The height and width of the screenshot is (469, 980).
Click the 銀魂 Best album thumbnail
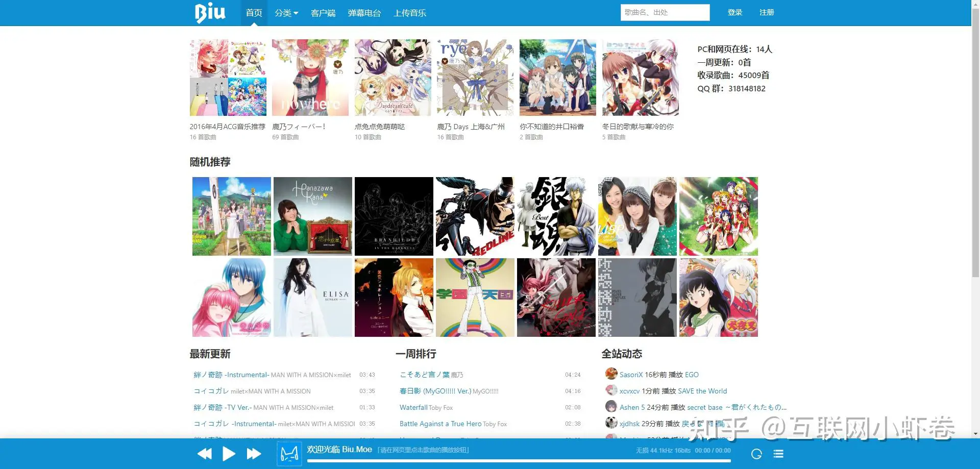(556, 216)
